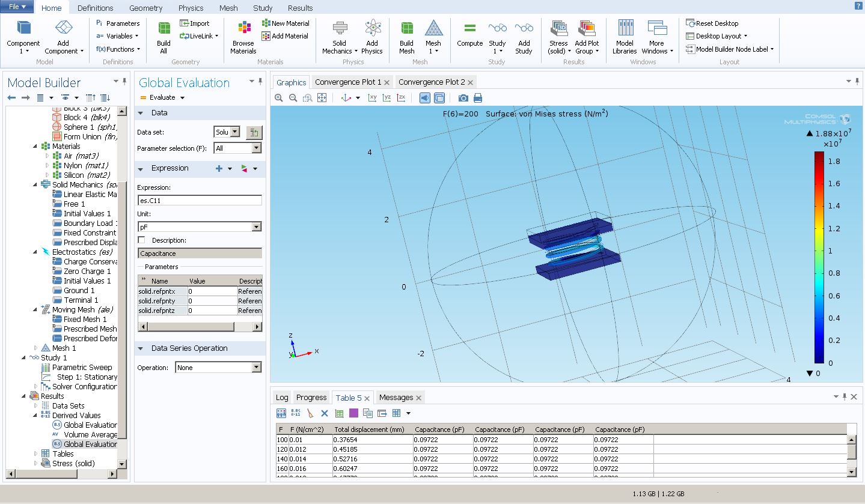Open Model Libraries window

click(x=625, y=37)
